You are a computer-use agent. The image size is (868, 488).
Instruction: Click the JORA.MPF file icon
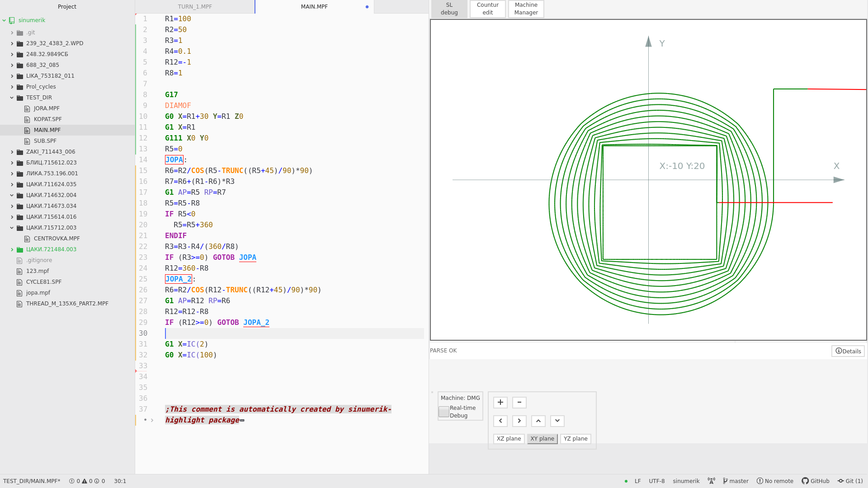coord(27,108)
